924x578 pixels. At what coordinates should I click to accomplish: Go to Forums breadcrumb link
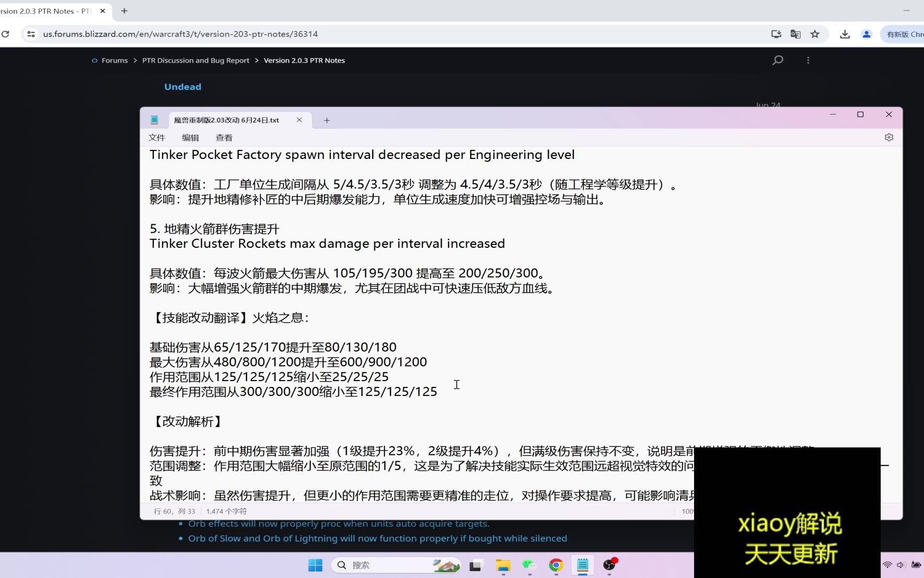click(114, 60)
